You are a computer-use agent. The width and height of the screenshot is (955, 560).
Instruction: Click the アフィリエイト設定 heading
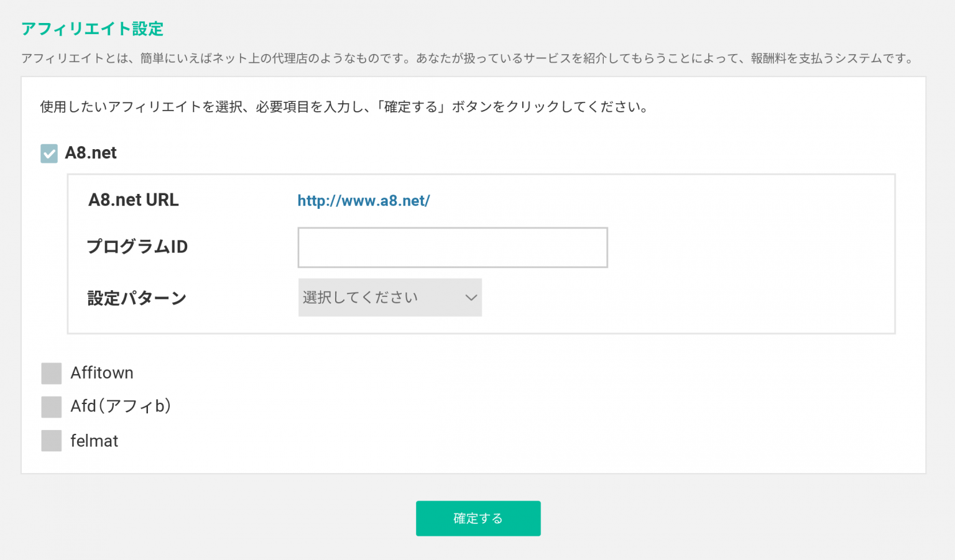pyautogui.click(x=93, y=29)
